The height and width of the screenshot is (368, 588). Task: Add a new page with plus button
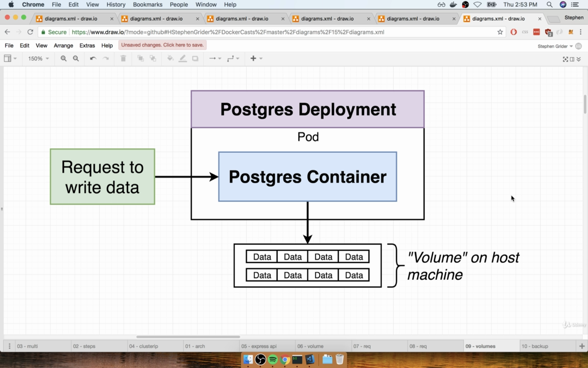coord(582,346)
